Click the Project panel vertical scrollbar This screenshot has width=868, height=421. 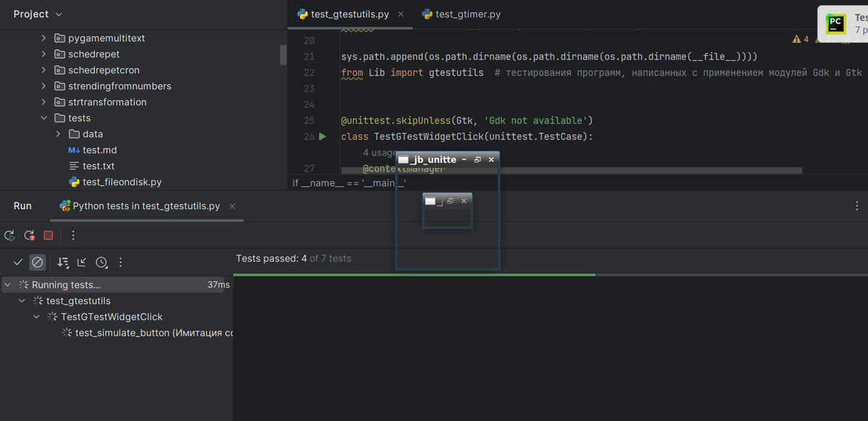point(284,55)
